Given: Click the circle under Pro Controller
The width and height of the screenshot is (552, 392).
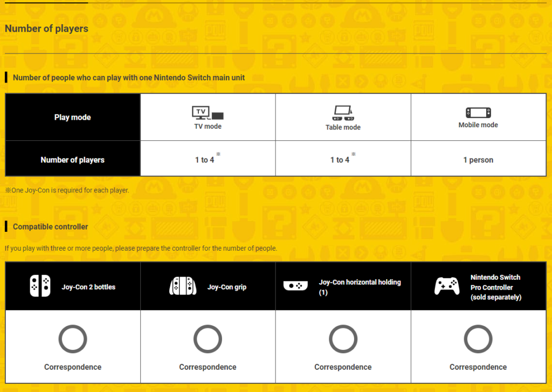Looking at the screenshot, I should pos(478,339).
